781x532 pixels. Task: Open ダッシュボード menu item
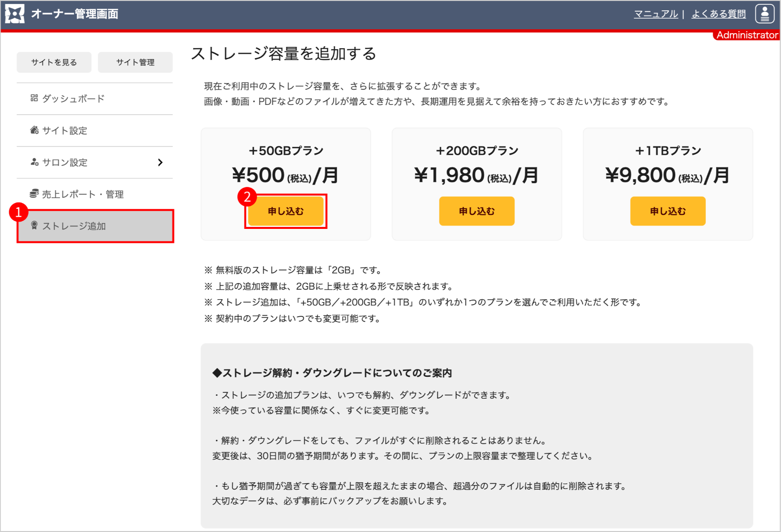tap(73, 99)
